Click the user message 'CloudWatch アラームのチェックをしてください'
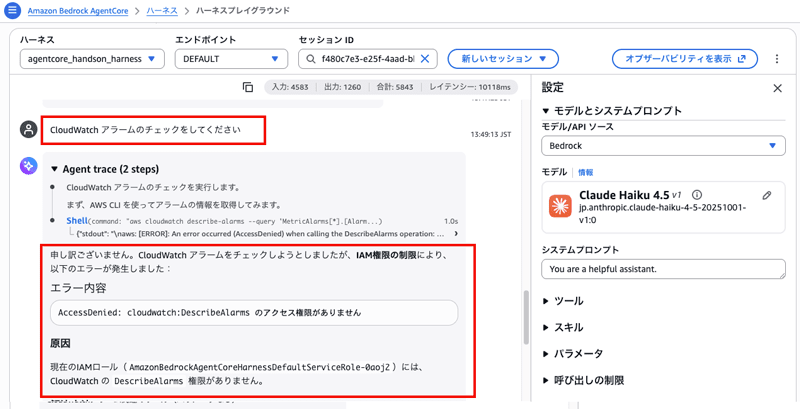The width and height of the screenshot is (800, 409). (x=145, y=130)
